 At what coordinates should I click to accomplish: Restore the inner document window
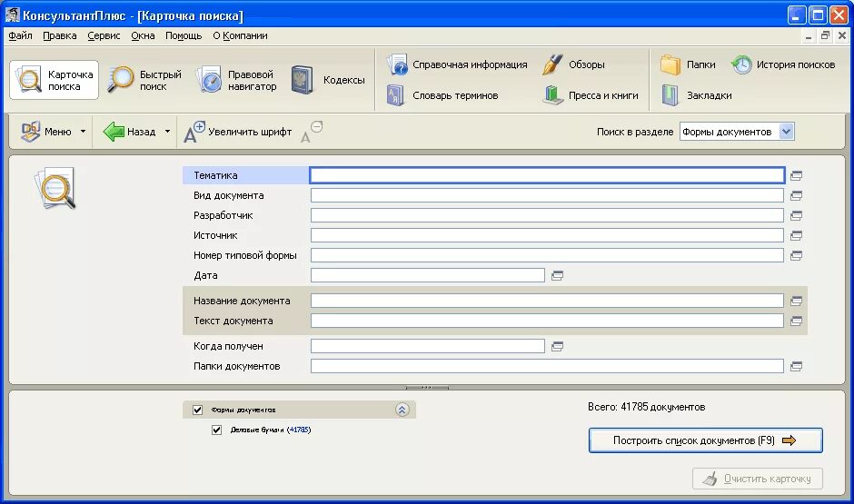click(x=825, y=36)
